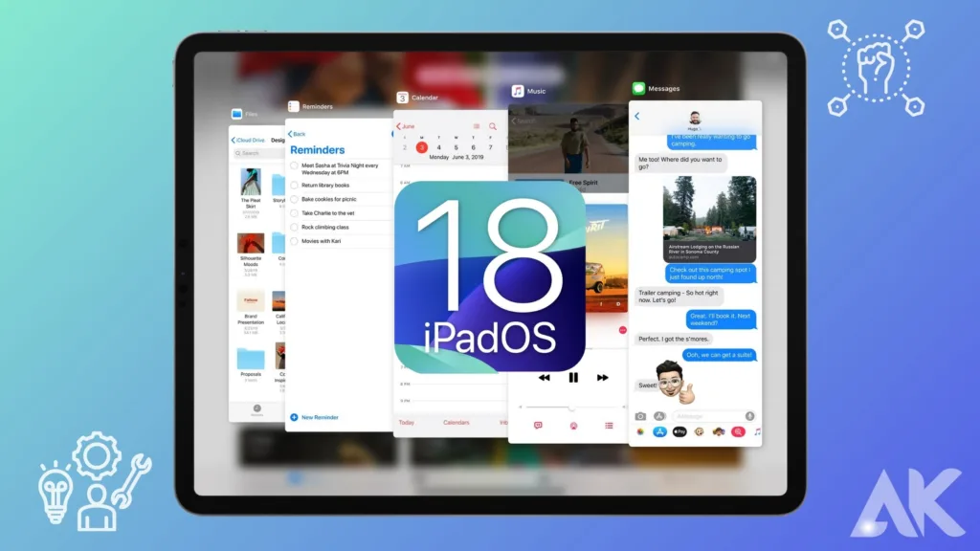This screenshot has width=980, height=551.
Task: Select day 5 in Calendar week row
Action: coord(457,147)
